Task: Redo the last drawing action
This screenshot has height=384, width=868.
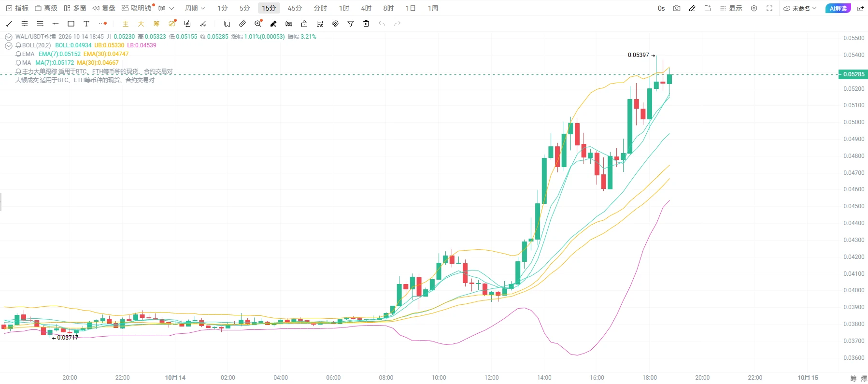Action: pos(397,24)
